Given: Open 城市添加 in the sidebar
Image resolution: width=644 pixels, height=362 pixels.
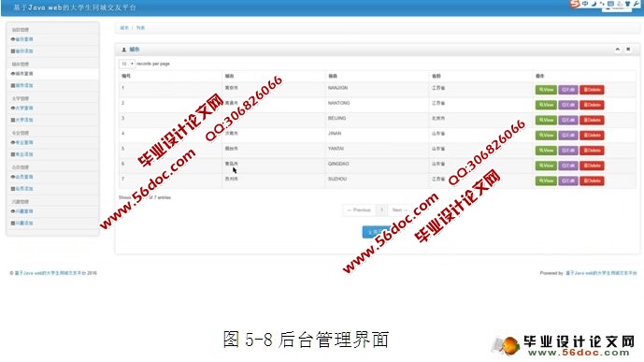Looking at the screenshot, I should [24, 85].
